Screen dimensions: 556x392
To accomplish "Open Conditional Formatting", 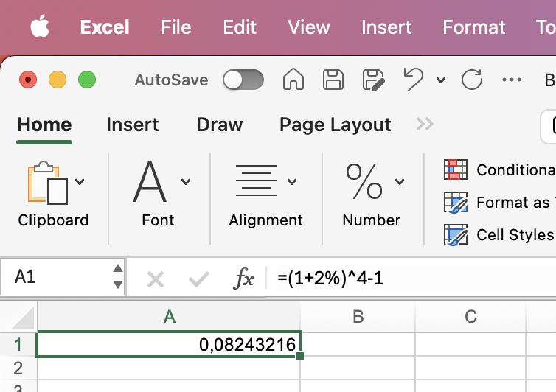I will click(499, 169).
